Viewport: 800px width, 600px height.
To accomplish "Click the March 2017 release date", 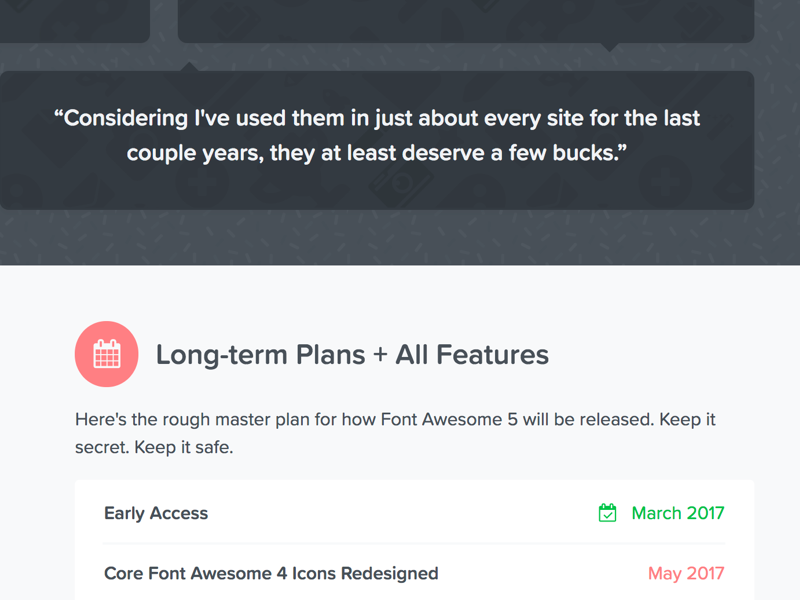I will (678, 513).
